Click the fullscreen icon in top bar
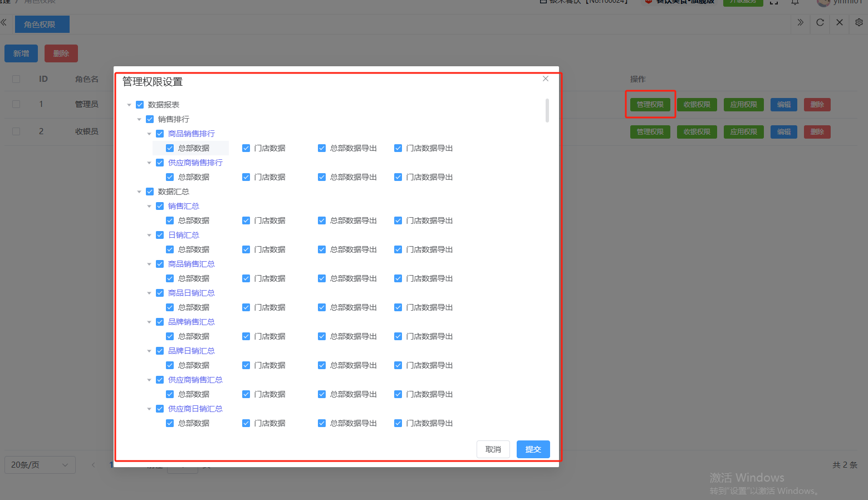Viewport: 868px width, 500px height. [x=774, y=2]
